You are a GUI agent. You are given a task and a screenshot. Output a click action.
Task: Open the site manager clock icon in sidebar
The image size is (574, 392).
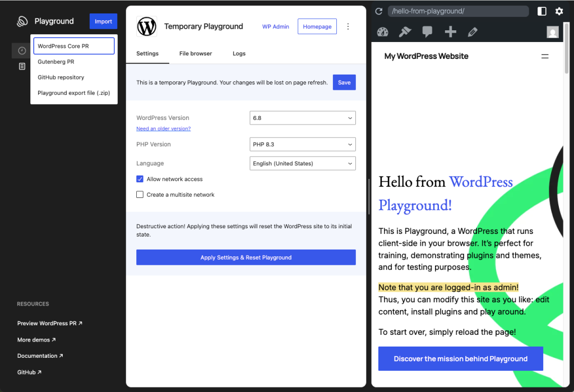(x=22, y=50)
